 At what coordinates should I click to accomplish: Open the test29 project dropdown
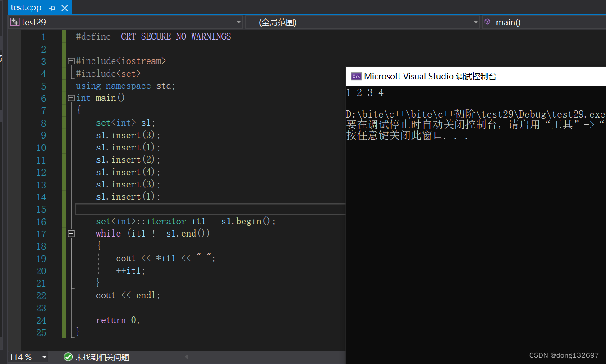pyautogui.click(x=239, y=22)
